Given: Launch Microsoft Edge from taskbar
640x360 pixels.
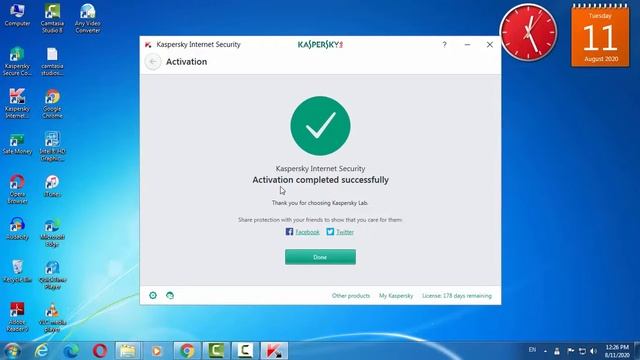Looking at the screenshot, I should point(71,351).
